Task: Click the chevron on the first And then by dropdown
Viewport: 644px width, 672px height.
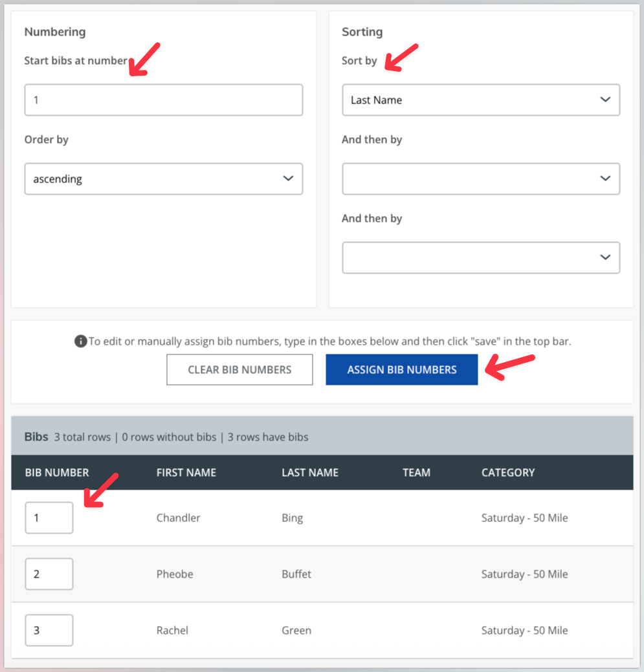Action: [x=605, y=179]
